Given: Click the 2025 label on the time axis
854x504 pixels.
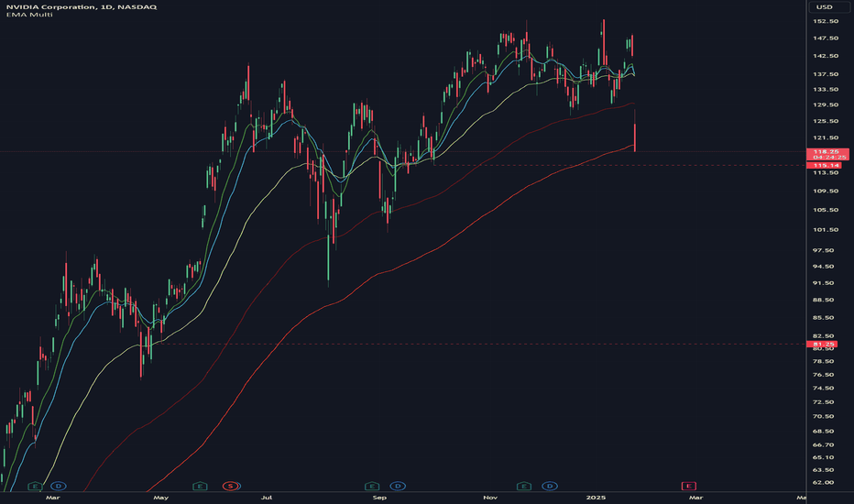Looking at the screenshot, I should [x=596, y=498].
